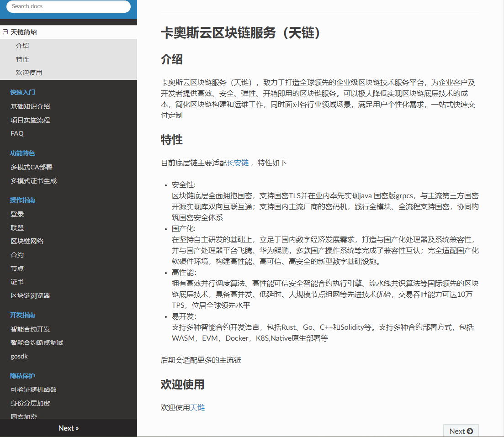The height and width of the screenshot is (437, 504).
Task: Click the 安全性: bullet label
Action: click(184, 185)
